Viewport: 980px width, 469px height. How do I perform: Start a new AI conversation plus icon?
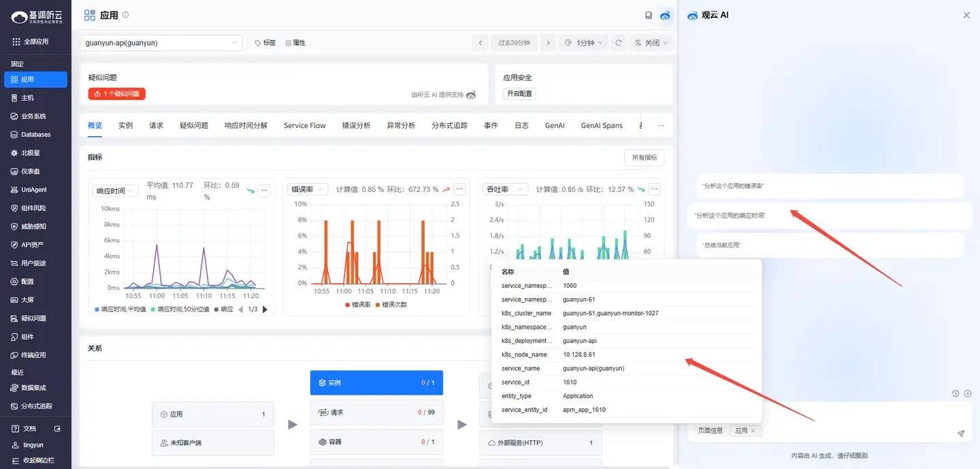click(968, 393)
